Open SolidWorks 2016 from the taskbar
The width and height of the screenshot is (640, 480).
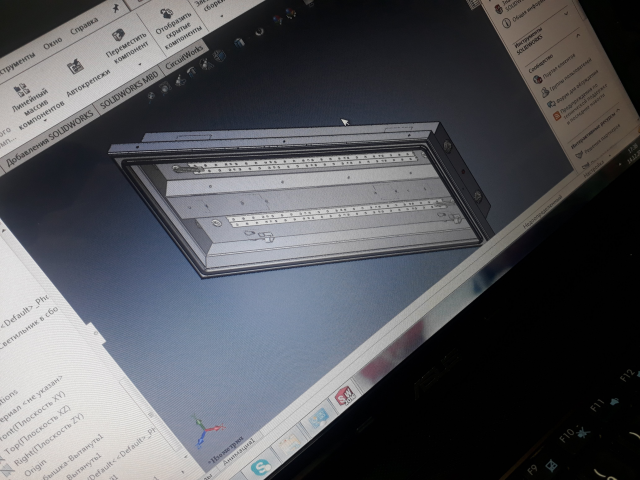[x=345, y=396]
